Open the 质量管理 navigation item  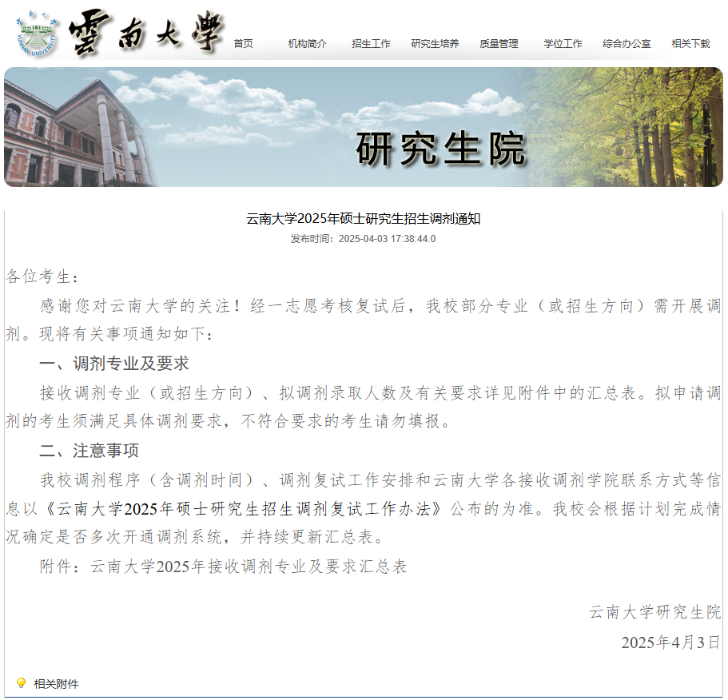tap(499, 44)
